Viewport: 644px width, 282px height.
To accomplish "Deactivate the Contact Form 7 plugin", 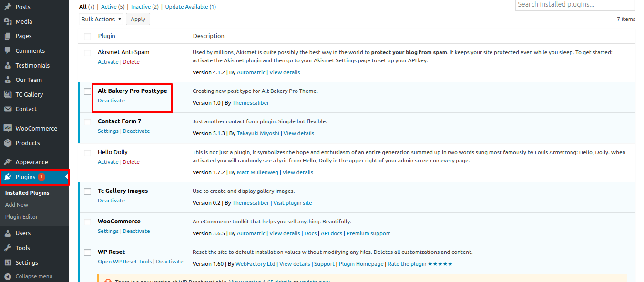I will click(x=136, y=131).
